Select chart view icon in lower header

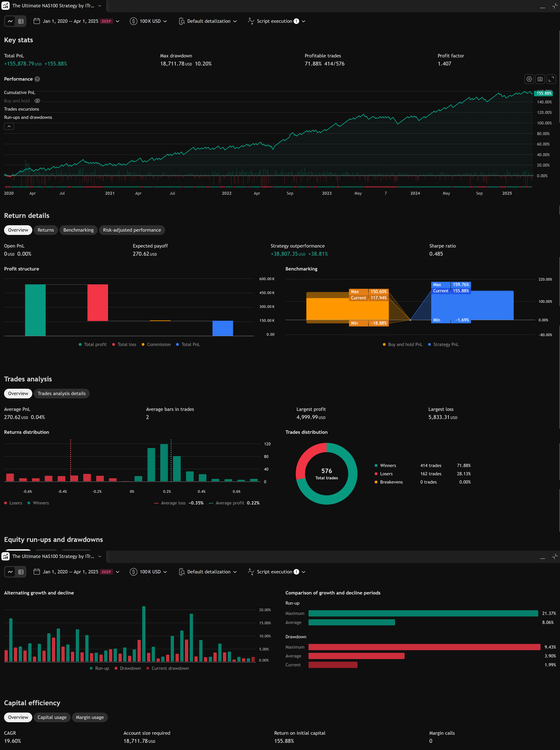(10, 572)
